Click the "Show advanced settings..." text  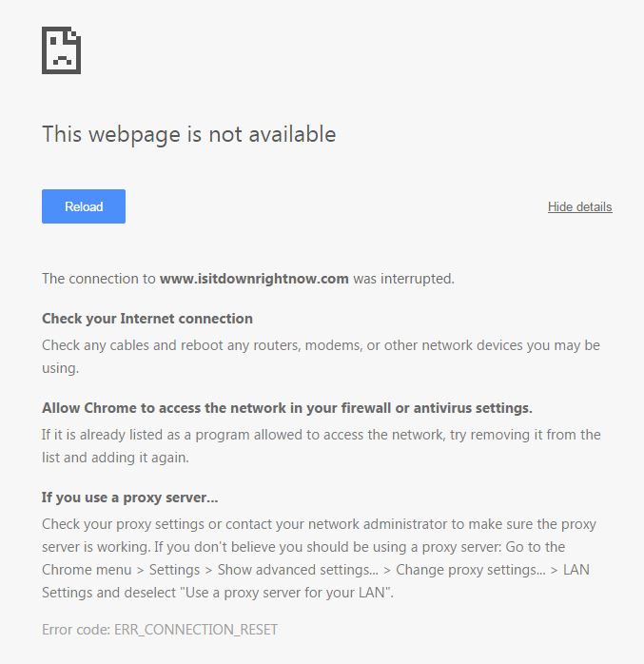tap(298, 570)
